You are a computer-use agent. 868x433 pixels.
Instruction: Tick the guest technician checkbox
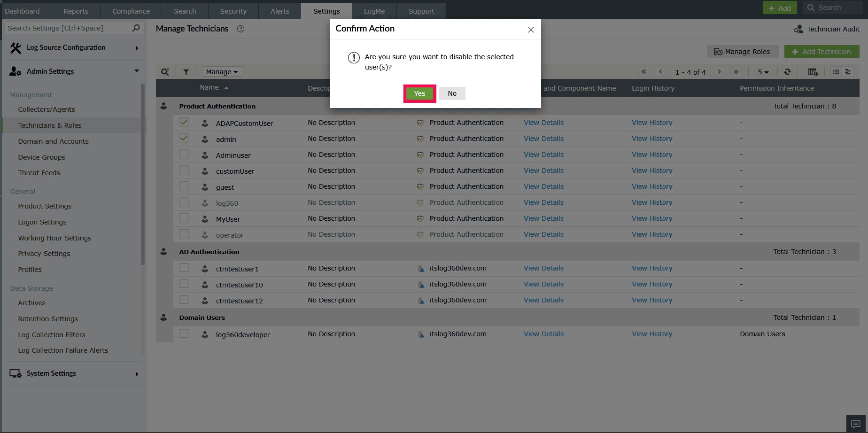pyautogui.click(x=184, y=186)
